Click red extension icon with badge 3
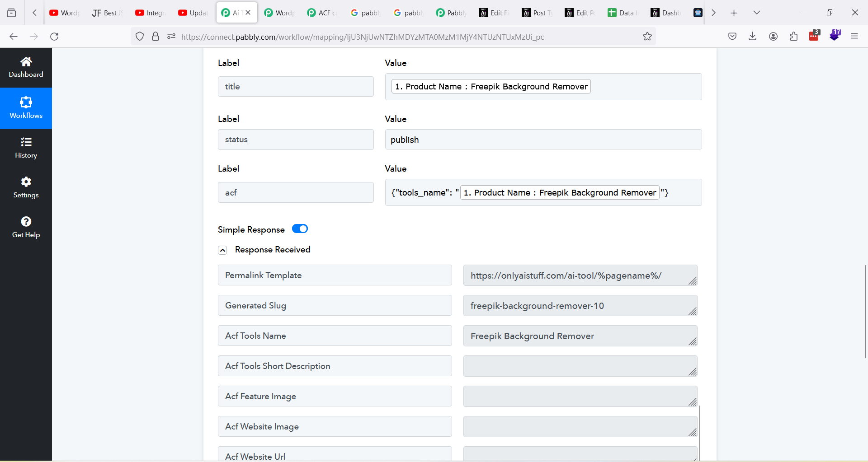 tap(814, 36)
